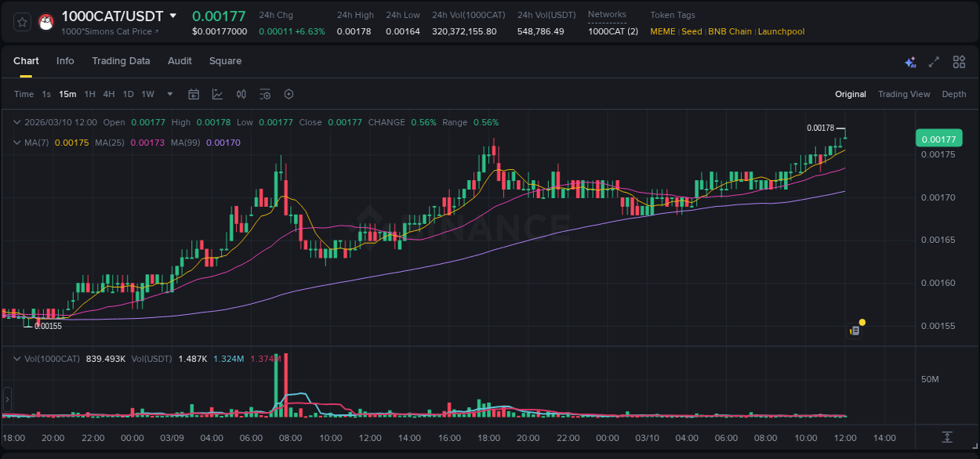Open chart settings via the hexagon icon
This screenshot has height=459, width=980.
coord(288,94)
